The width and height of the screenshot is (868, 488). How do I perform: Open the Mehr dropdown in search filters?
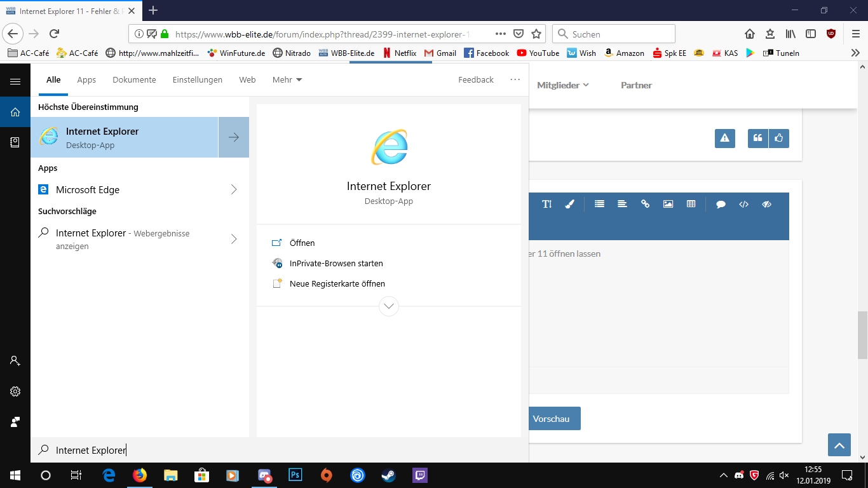click(287, 79)
